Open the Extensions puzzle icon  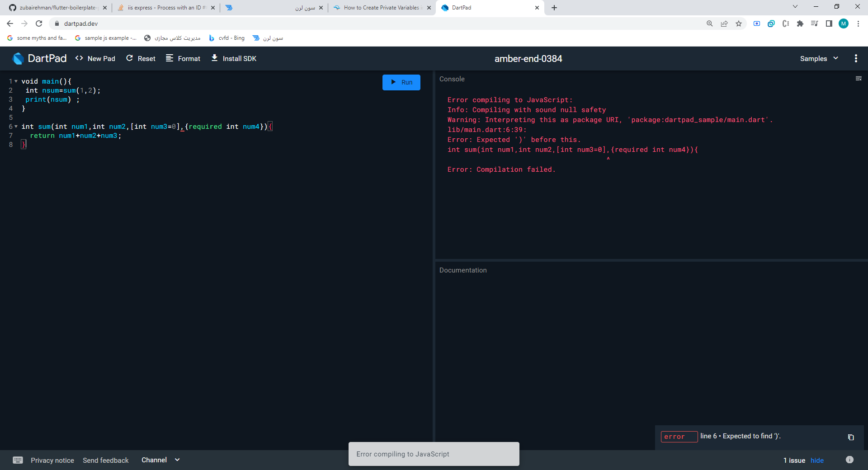800,23
